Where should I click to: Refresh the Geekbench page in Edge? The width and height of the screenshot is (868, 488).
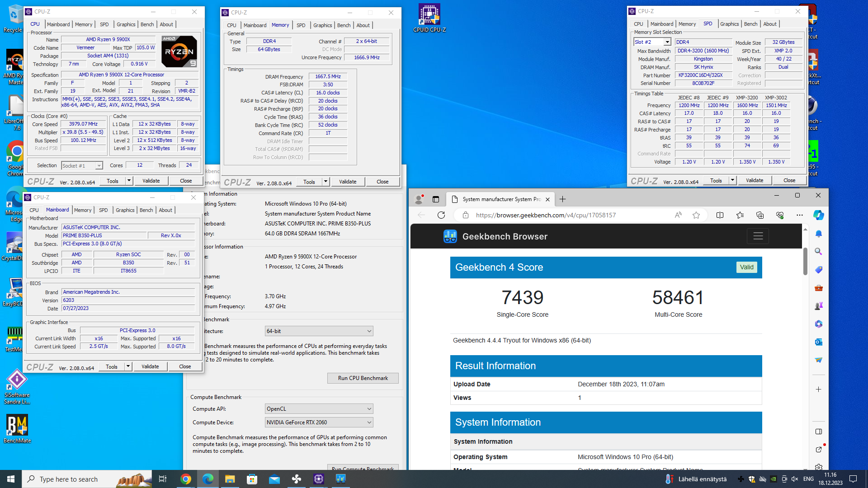click(x=441, y=215)
